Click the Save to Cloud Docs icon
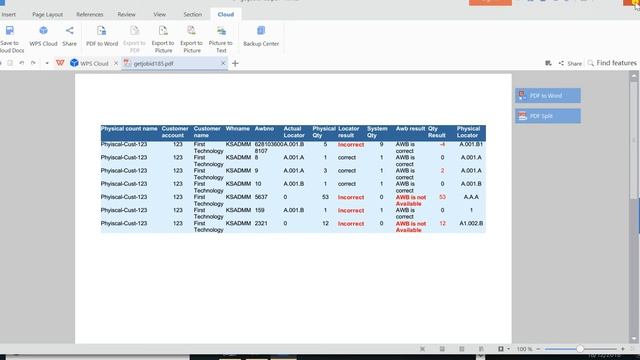Screen dimensions: 640x360 (x=10, y=31)
